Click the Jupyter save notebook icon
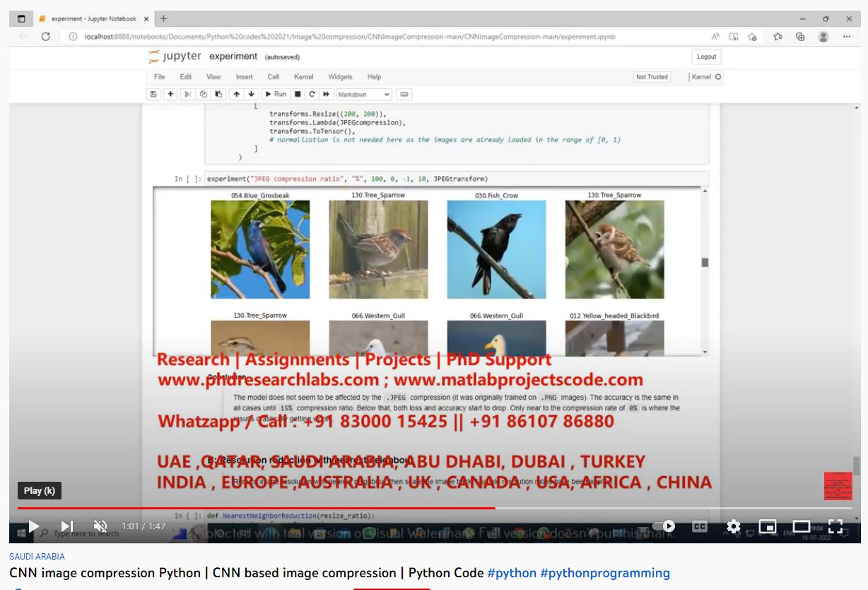868x590 pixels. (x=153, y=94)
